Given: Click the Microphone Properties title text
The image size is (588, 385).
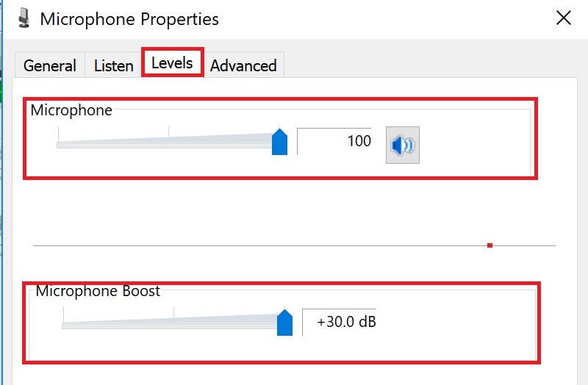Looking at the screenshot, I should coord(129,18).
